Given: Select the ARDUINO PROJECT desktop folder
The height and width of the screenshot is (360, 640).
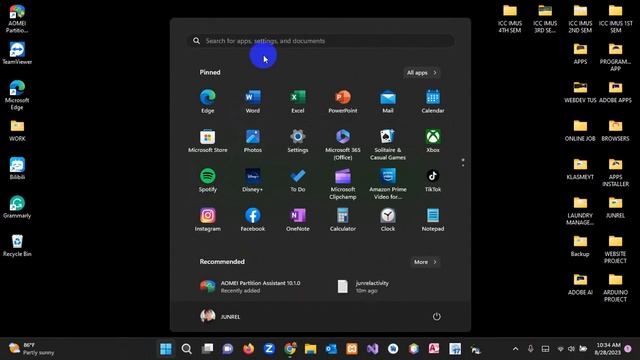Looking at the screenshot, I should [x=615, y=288].
